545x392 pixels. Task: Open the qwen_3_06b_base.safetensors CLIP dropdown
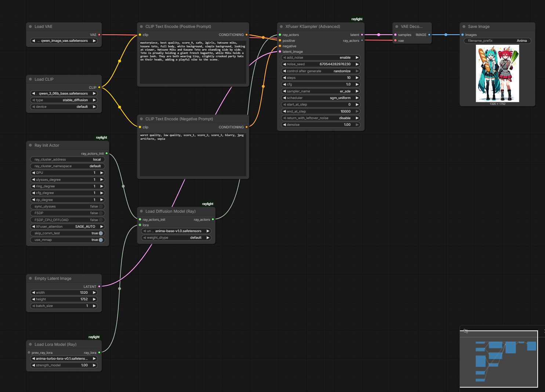tap(64, 94)
